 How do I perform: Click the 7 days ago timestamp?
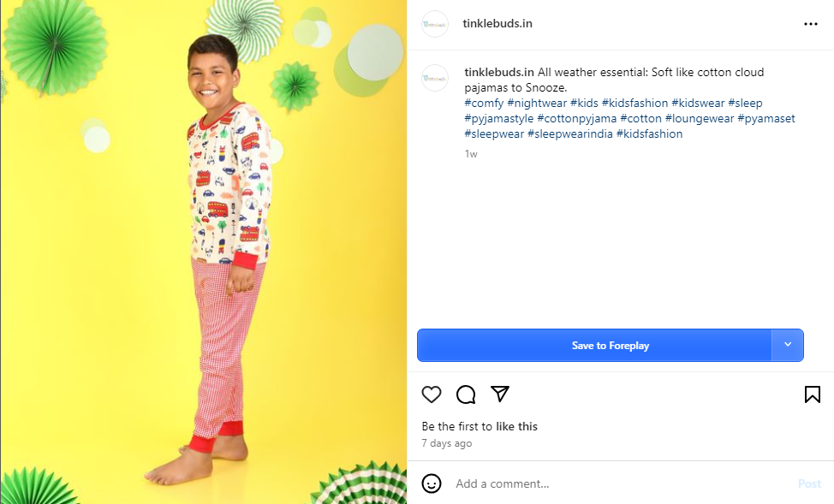coord(446,443)
